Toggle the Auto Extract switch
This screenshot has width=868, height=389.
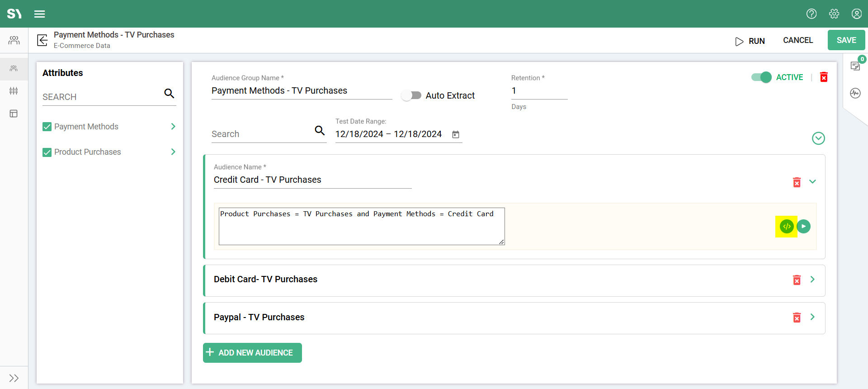coord(411,95)
